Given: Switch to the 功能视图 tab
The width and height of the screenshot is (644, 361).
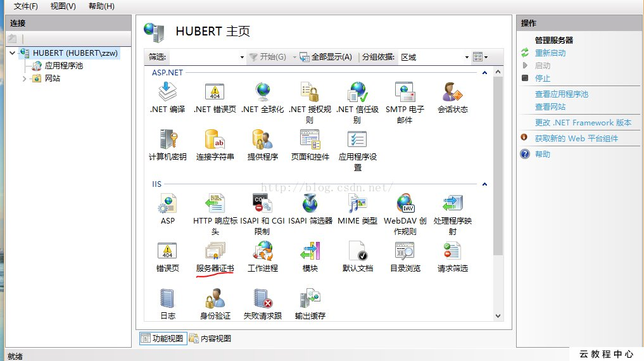Looking at the screenshot, I should click(163, 338).
